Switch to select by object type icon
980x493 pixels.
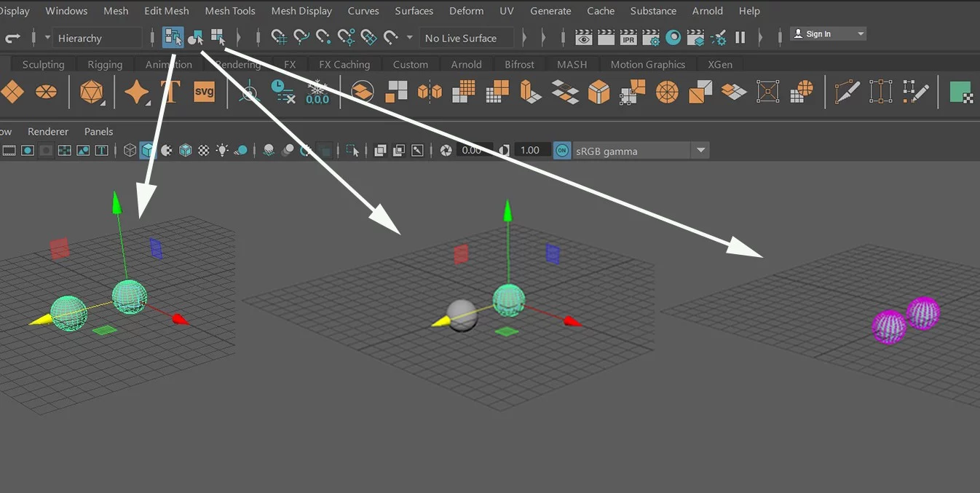pos(195,37)
